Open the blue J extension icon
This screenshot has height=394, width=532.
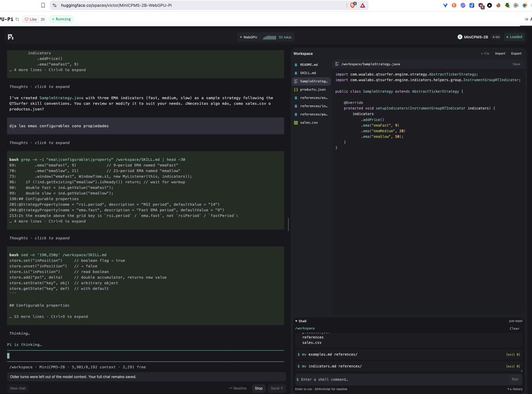tap(472, 5)
